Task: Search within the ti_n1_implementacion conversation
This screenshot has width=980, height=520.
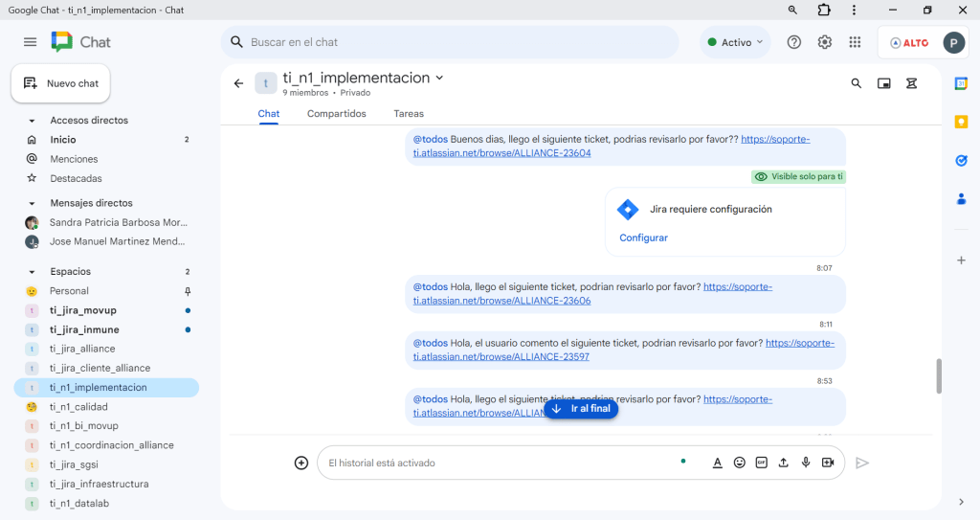Action: pos(857,83)
